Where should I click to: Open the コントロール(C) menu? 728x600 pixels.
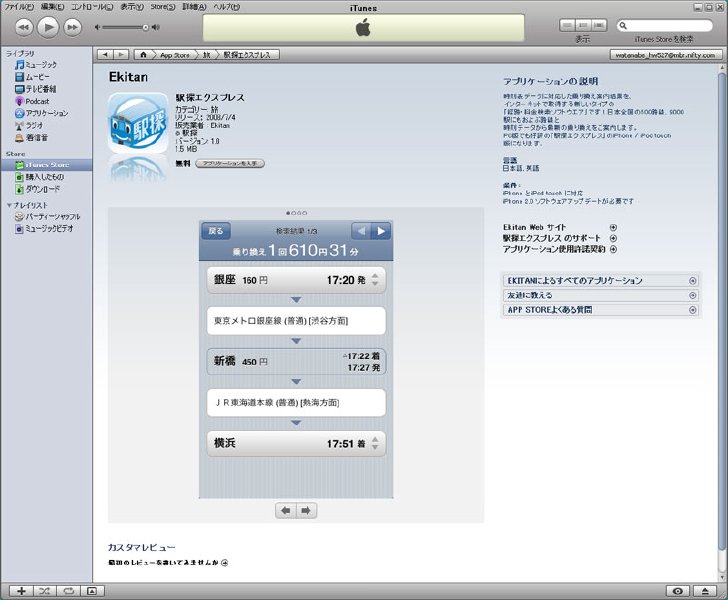click(92, 7)
